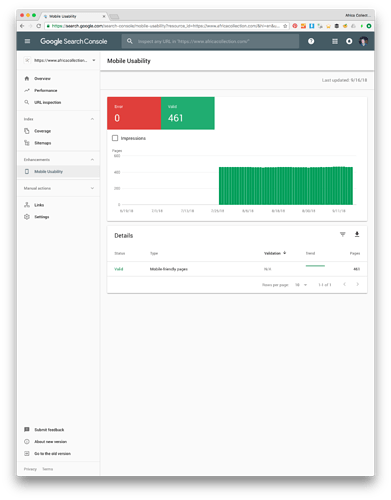Image resolution: width=391 pixels, height=500 pixels.
Task: Reload the page in browser toolbar
Action: [x=39, y=26]
